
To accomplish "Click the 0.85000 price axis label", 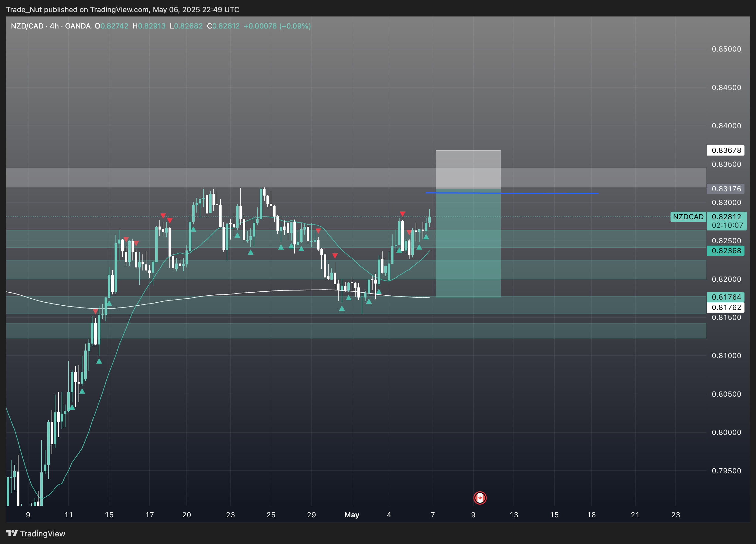I will tap(726, 49).
